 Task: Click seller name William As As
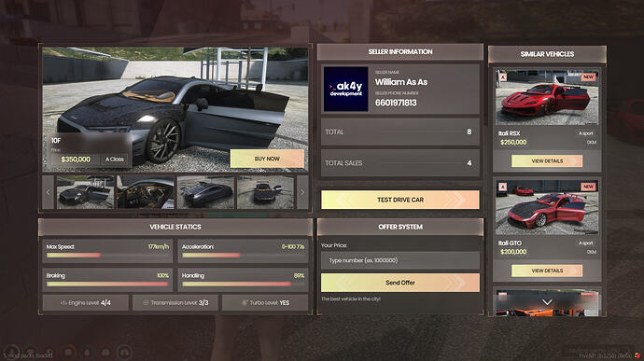click(x=401, y=82)
